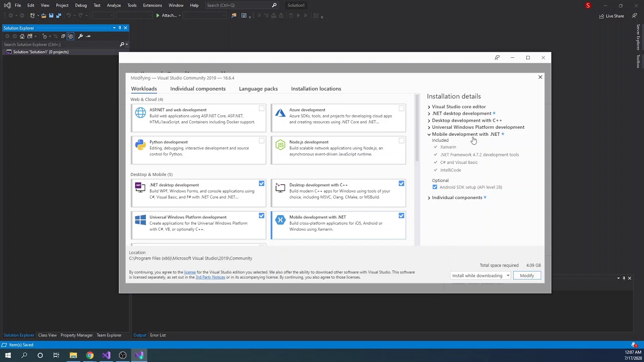Click the Home icon in Solution Explorer toolbar

[x=22, y=36]
